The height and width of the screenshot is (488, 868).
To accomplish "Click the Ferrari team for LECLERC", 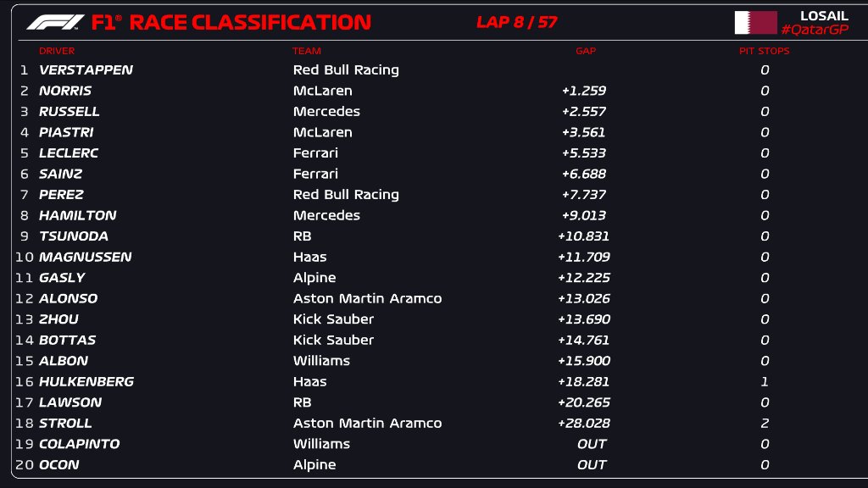I will point(315,153).
